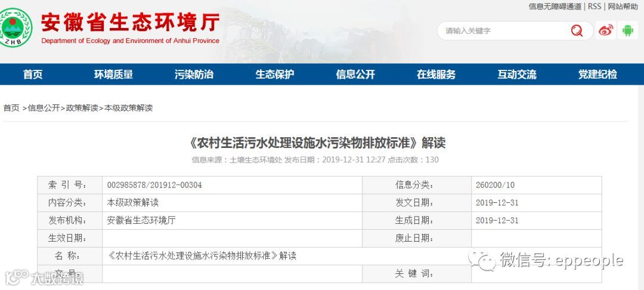
Task: Open the Android app icon link
Action: click(627, 30)
